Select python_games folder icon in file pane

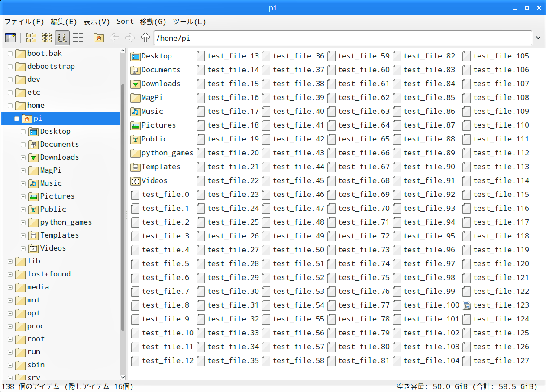click(x=136, y=153)
